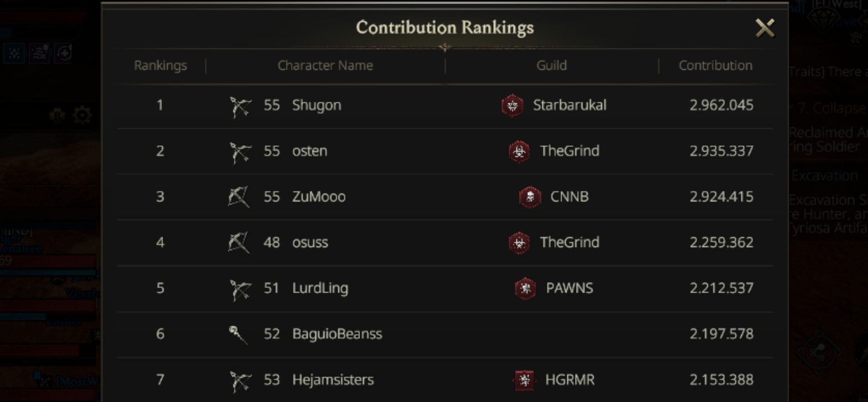This screenshot has height=402, width=868.
Task: Select BaguioBeanss contribution value 2.197.578
Action: coord(721,334)
